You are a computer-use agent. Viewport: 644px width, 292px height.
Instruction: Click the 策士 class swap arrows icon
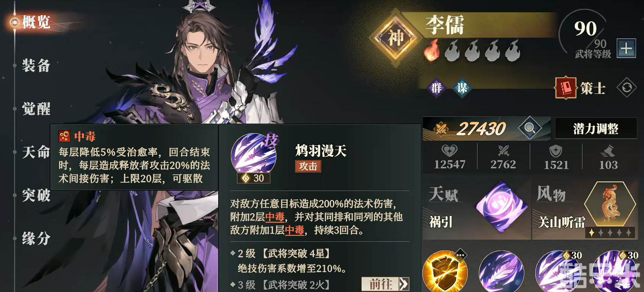[x=627, y=88]
